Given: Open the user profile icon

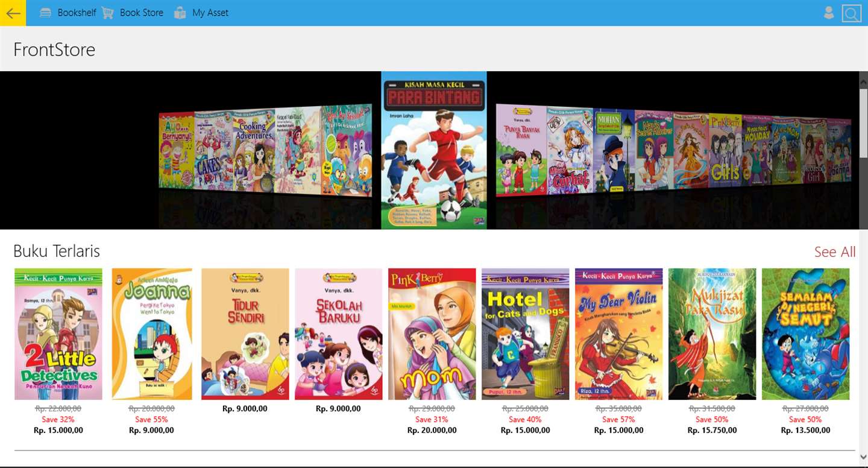Looking at the screenshot, I should pyautogui.click(x=829, y=13).
